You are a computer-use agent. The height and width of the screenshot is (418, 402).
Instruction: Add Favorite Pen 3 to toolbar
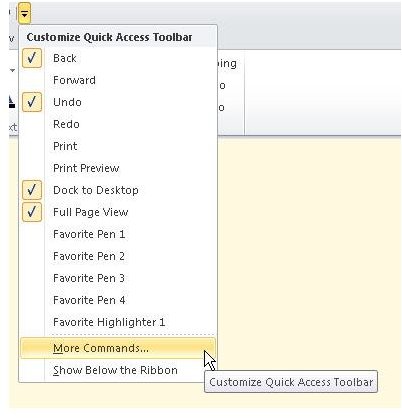coord(118,278)
